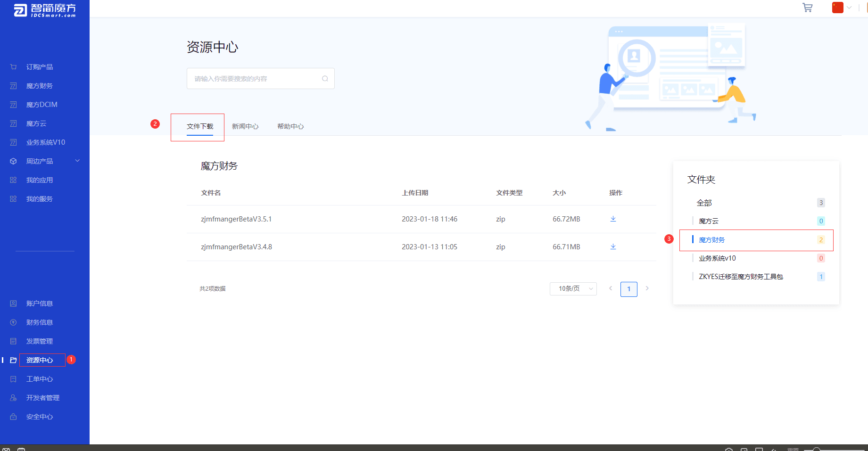Focus the 请输入你需要搜索的内容 search field
Viewport: 868px width, 451px height.
(261, 79)
